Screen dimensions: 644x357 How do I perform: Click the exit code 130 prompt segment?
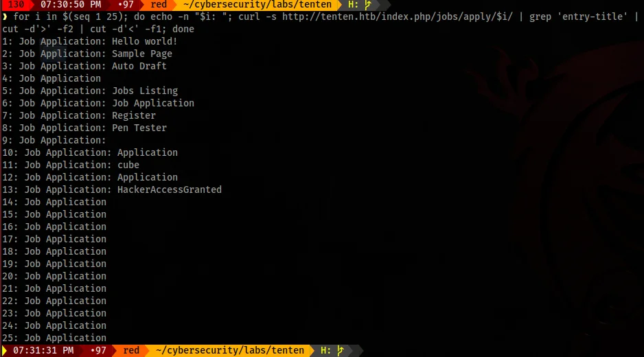click(16, 5)
